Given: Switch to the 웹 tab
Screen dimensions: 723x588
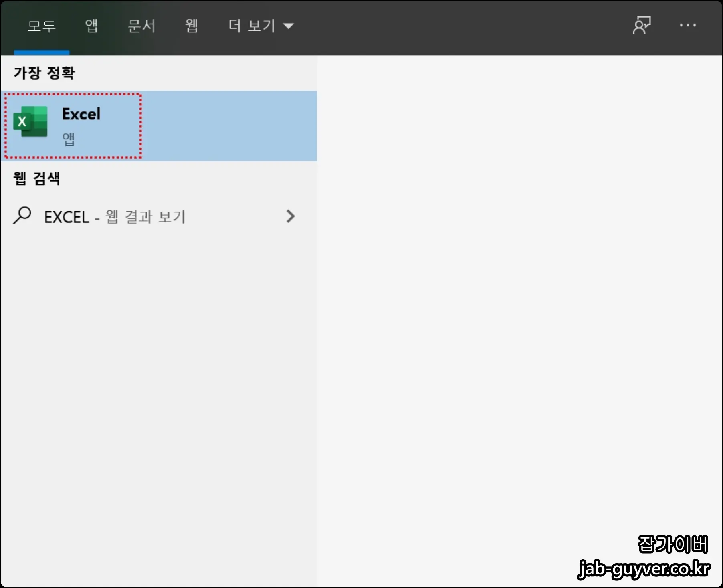Looking at the screenshot, I should 192,26.
